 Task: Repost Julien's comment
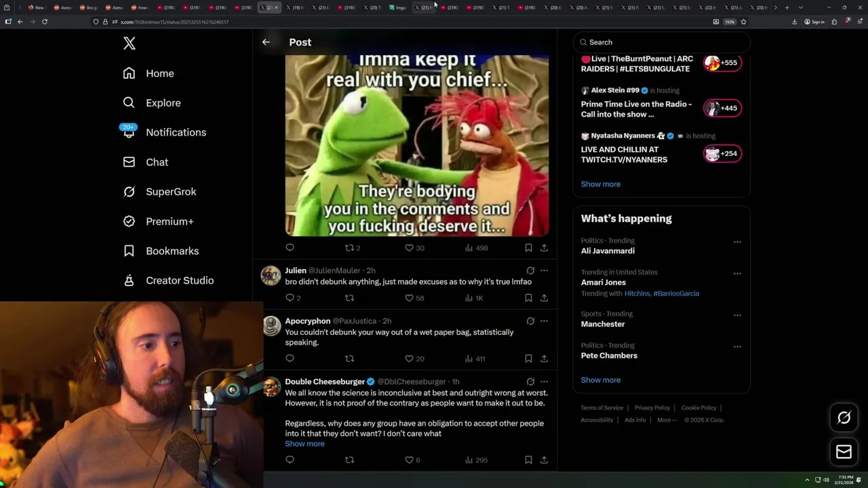(349, 298)
